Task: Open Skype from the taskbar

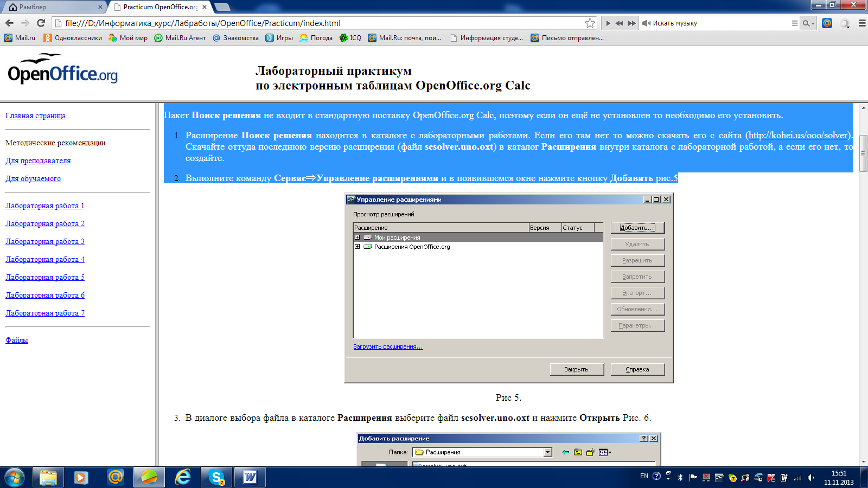Action: coord(216,477)
